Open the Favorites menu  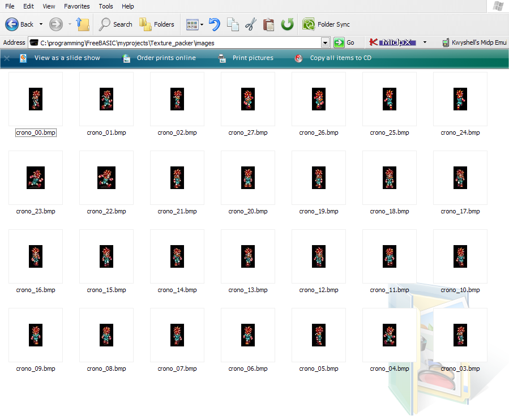pos(76,6)
